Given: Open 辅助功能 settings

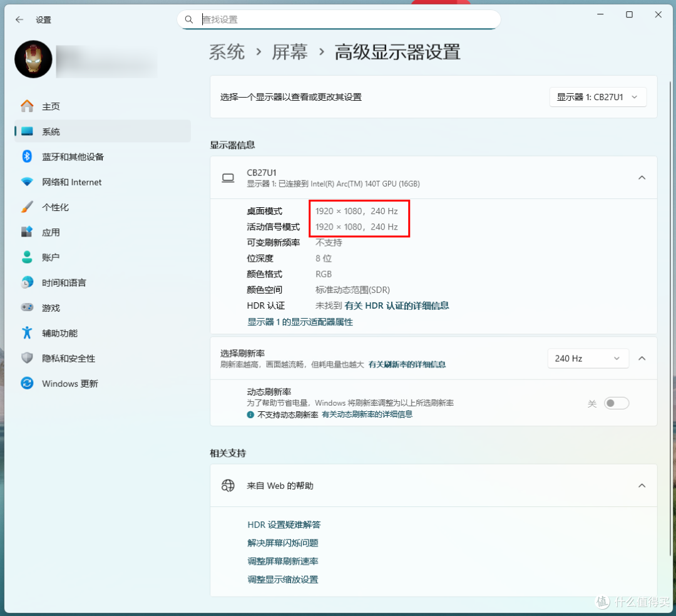Looking at the screenshot, I should 103,332.
